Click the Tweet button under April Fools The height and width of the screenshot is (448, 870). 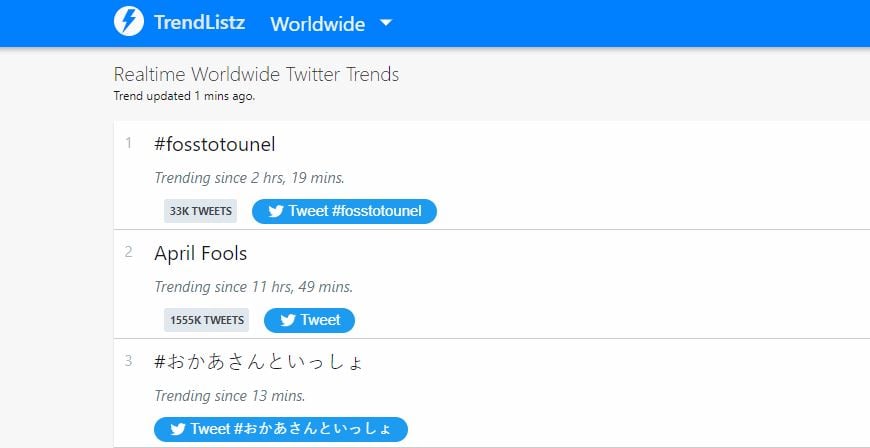pyautogui.click(x=309, y=320)
